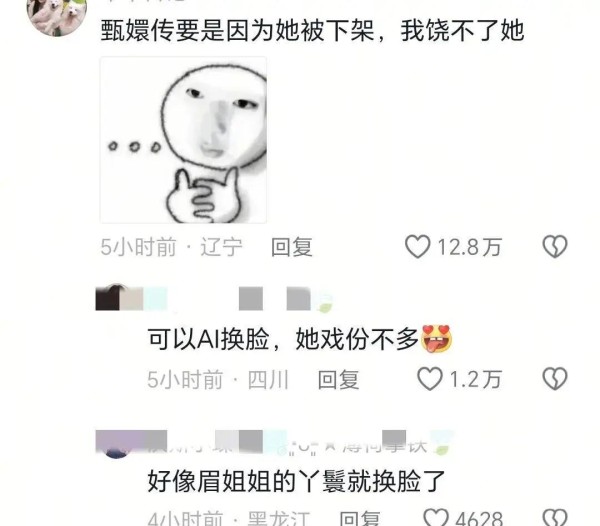
Task: Reply to the 辽宁 top comment
Action: [x=292, y=247]
